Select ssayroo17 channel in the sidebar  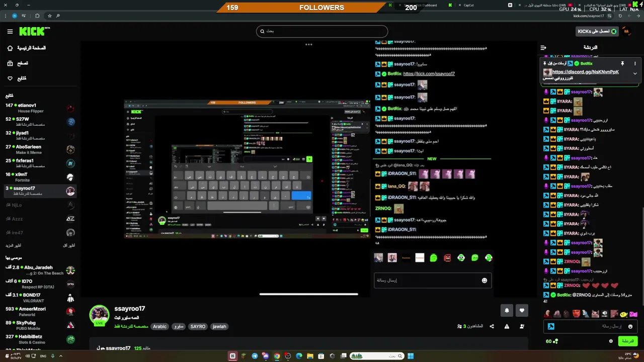pos(40,191)
